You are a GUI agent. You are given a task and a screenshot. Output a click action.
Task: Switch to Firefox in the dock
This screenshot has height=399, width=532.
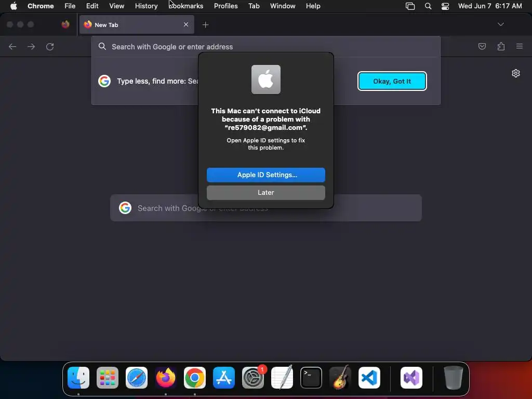[x=166, y=378]
